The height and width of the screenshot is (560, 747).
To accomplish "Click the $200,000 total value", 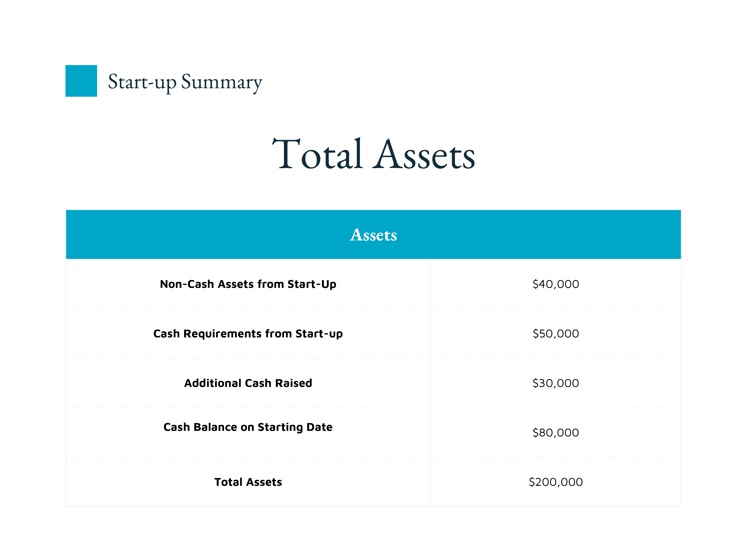I will 556,482.
